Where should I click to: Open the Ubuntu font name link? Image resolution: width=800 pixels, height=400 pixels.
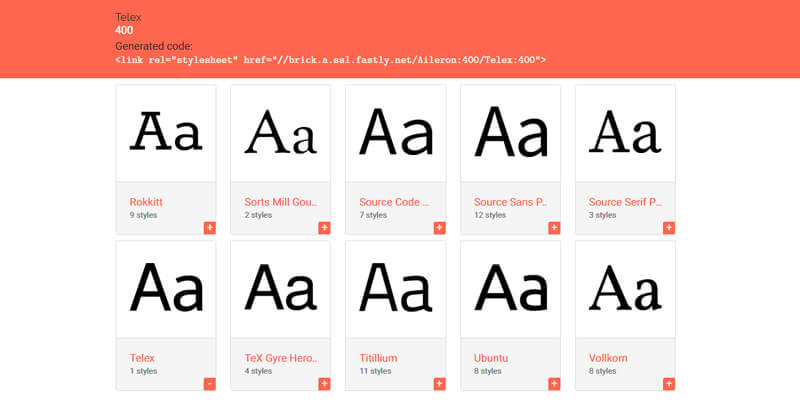pos(491,357)
